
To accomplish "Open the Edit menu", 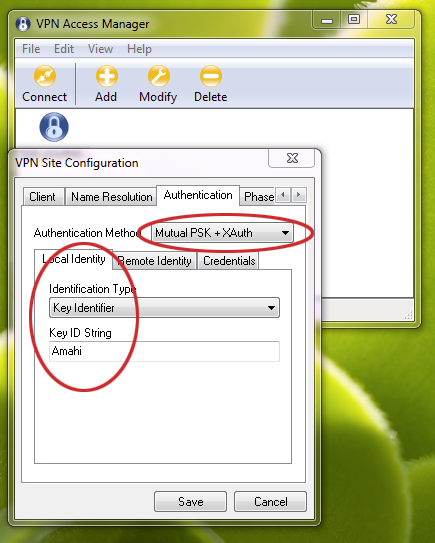I will coord(64,49).
